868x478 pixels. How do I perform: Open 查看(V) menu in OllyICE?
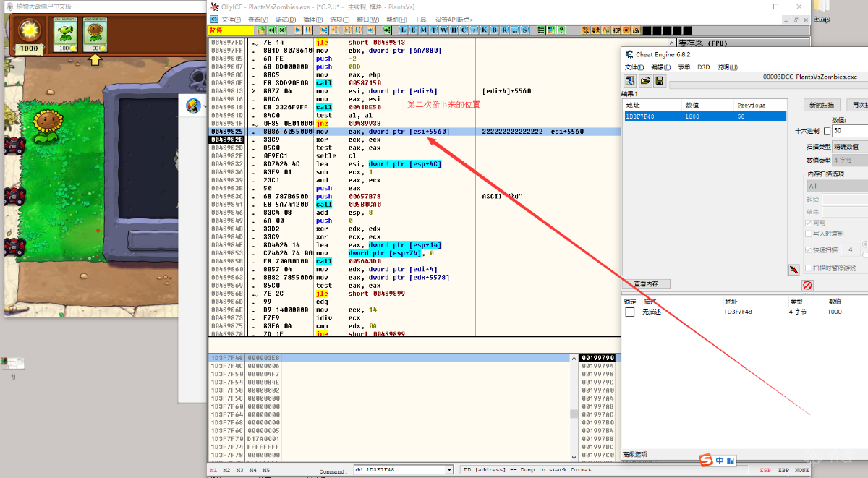pos(258,20)
